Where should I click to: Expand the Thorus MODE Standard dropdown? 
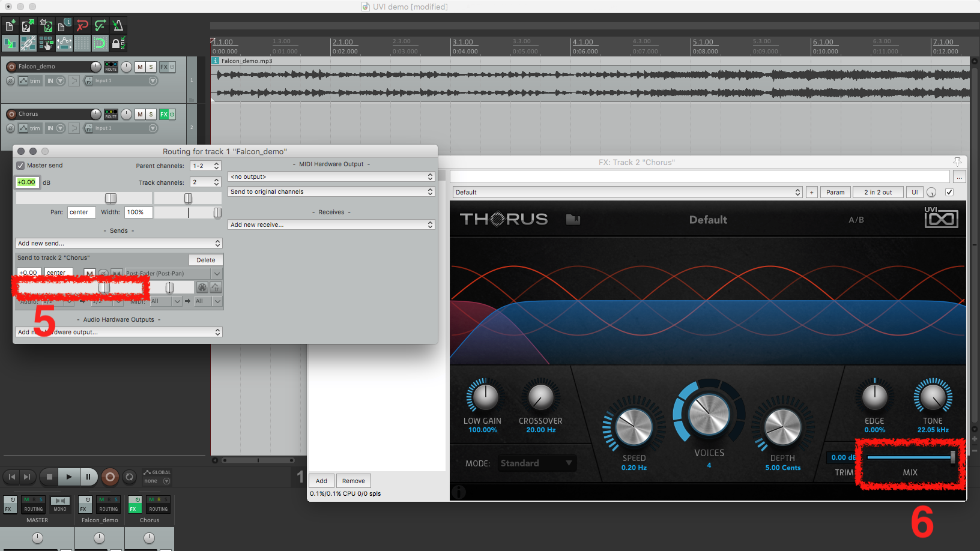click(x=536, y=463)
